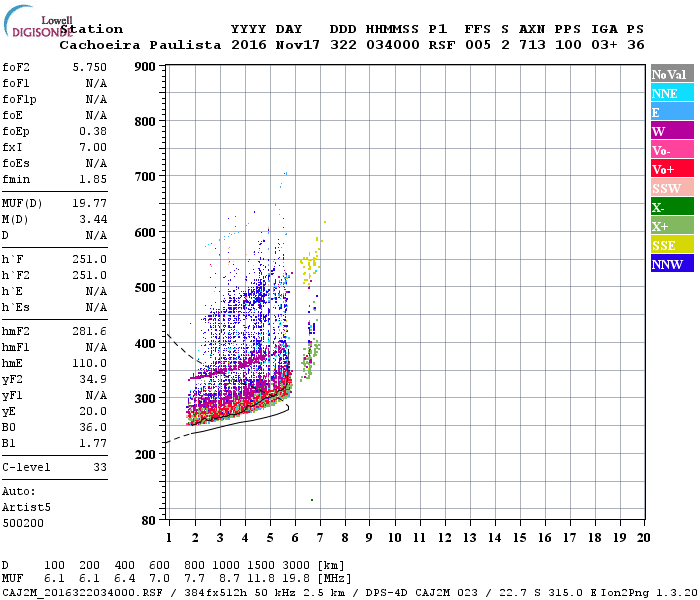Click the 500200 version number

[x=23, y=523]
